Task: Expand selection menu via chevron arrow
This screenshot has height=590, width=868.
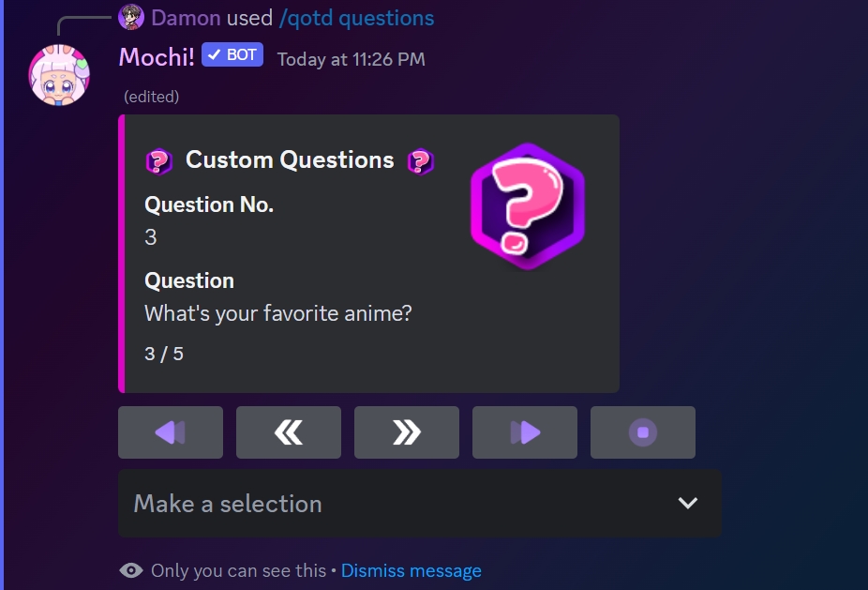Action: click(688, 504)
